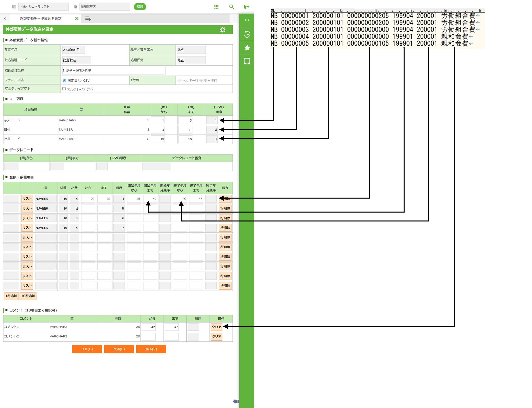532x408 pixels.
Task: Click the add-tab list icon
Action: [88, 19]
